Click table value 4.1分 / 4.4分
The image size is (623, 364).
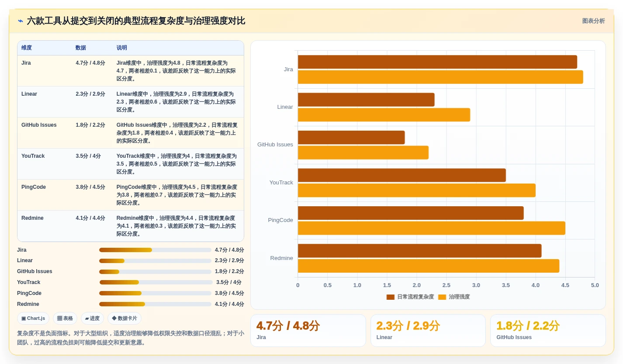pyautogui.click(x=90, y=218)
